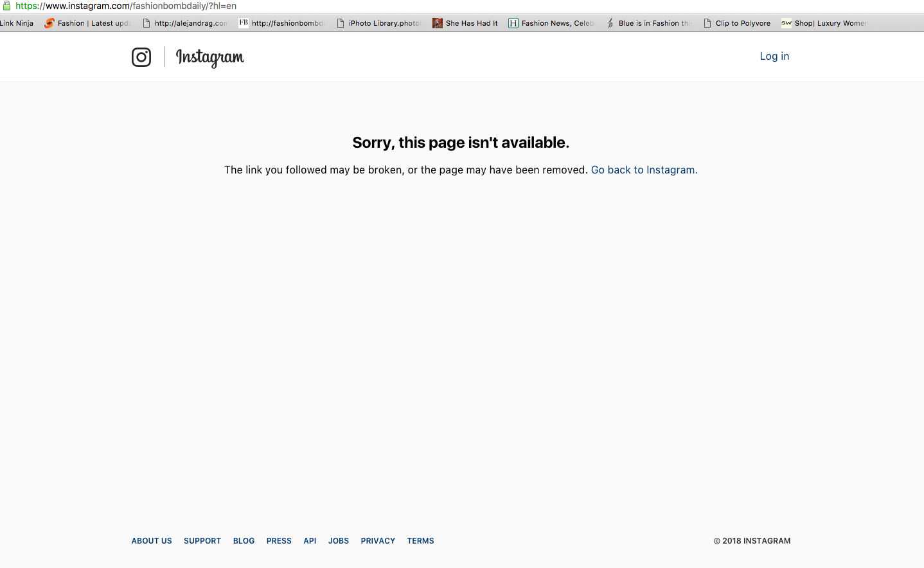Screen dimensions: 924x568
Task: Open the She Has Had It bookmark
Action: coord(465,23)
